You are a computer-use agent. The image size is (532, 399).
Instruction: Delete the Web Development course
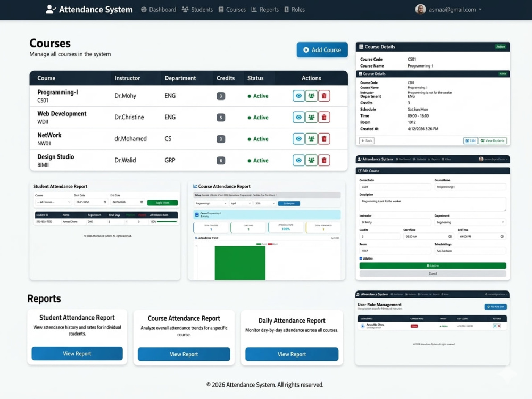click(x=324, y=118)
